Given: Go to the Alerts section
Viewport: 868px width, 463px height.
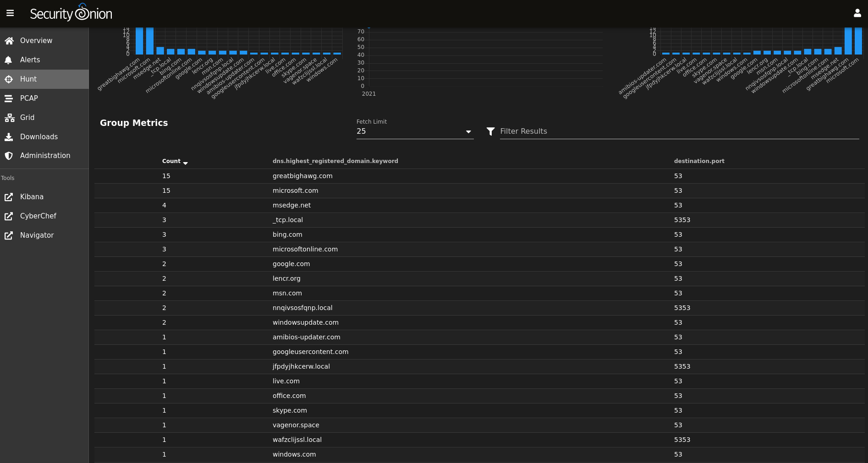Looking at the screenshot, I should [x=44, y=60].
